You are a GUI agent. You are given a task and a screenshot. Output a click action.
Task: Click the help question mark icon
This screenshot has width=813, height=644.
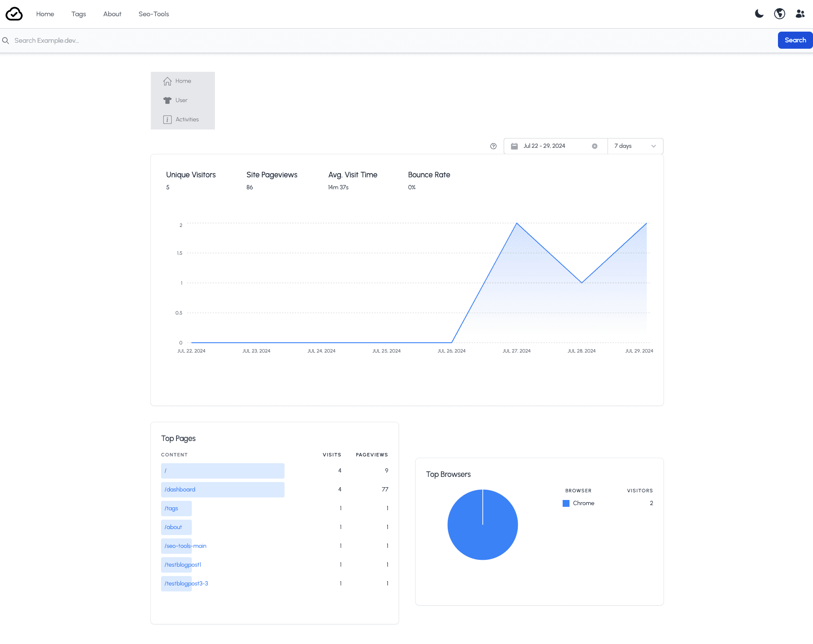(493, 146)
